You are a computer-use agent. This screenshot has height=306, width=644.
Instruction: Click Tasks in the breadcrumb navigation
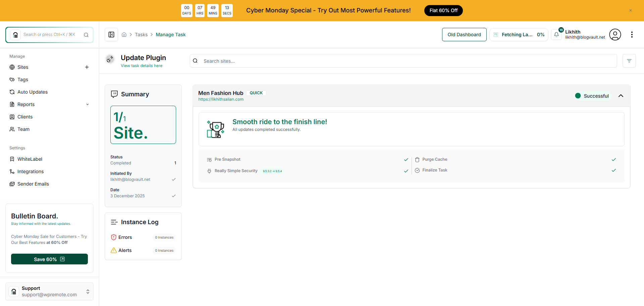(141, 35)
